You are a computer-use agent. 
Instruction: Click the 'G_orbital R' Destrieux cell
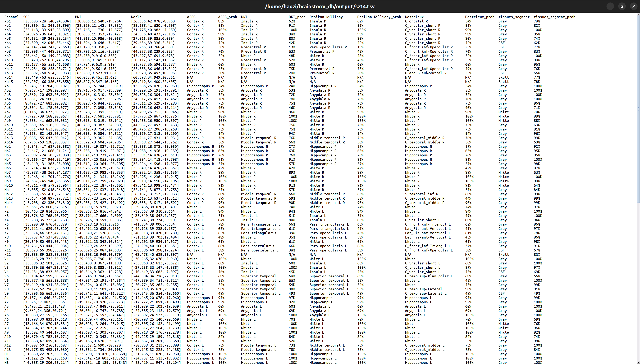[416, 21]
